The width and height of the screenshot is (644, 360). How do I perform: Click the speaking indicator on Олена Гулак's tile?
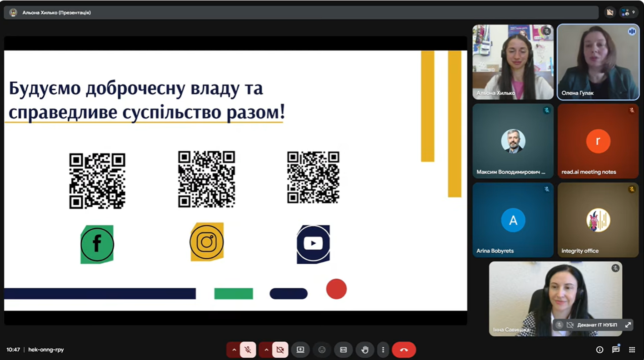tap(632, 31)
